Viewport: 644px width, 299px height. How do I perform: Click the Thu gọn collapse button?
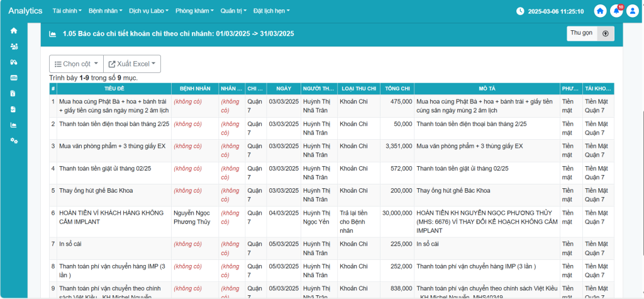pos(590,33)
